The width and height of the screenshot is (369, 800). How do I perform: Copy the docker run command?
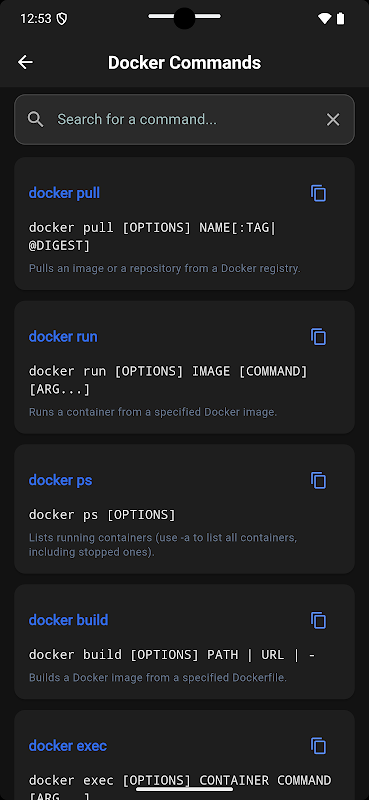click(x=318, y=337)
